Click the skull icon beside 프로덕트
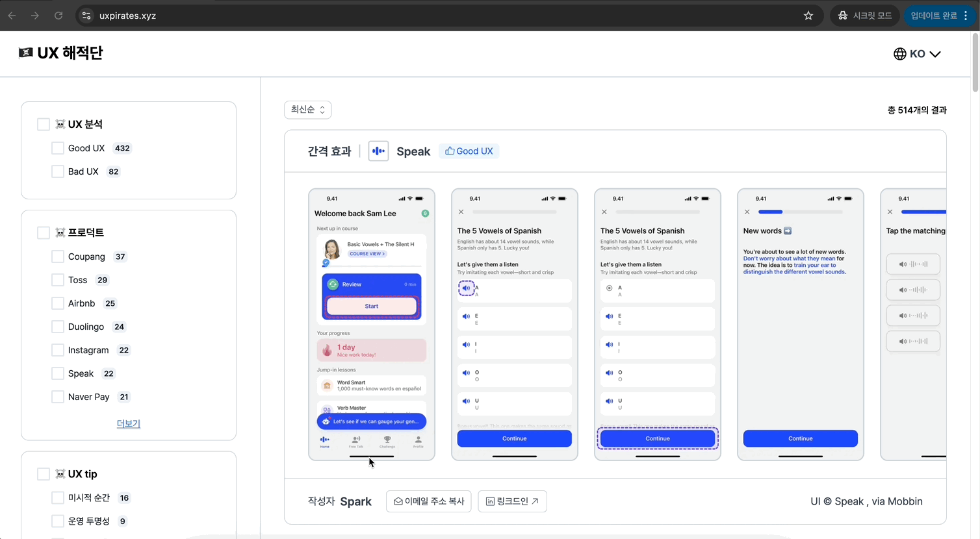 (x=60, y=232)
